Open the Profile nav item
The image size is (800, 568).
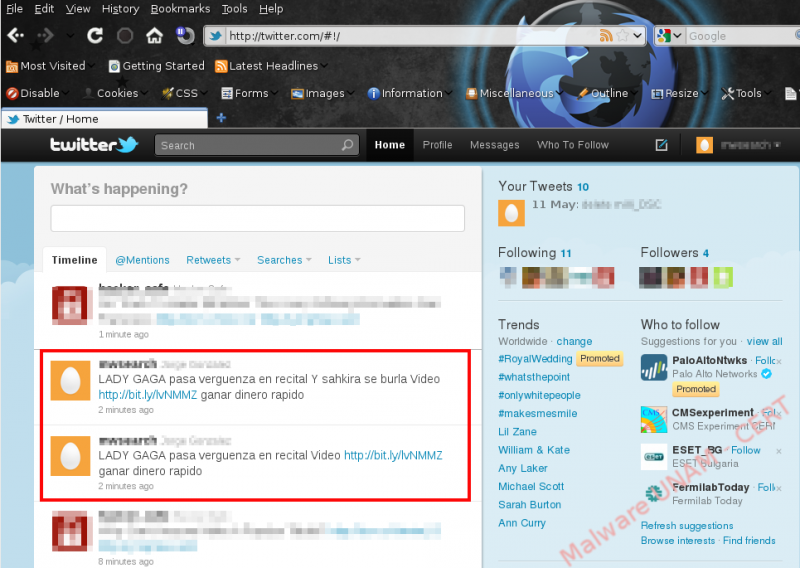tap(437, 145)
